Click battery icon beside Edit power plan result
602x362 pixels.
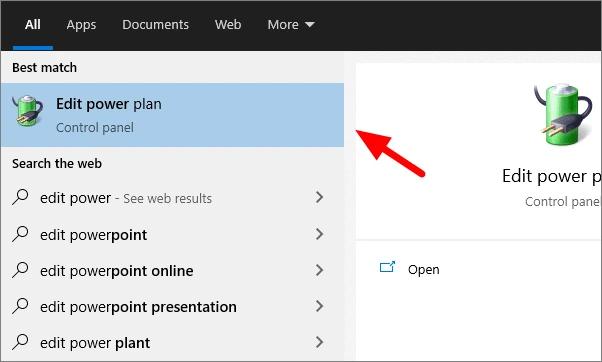click(x=28, y=111)
